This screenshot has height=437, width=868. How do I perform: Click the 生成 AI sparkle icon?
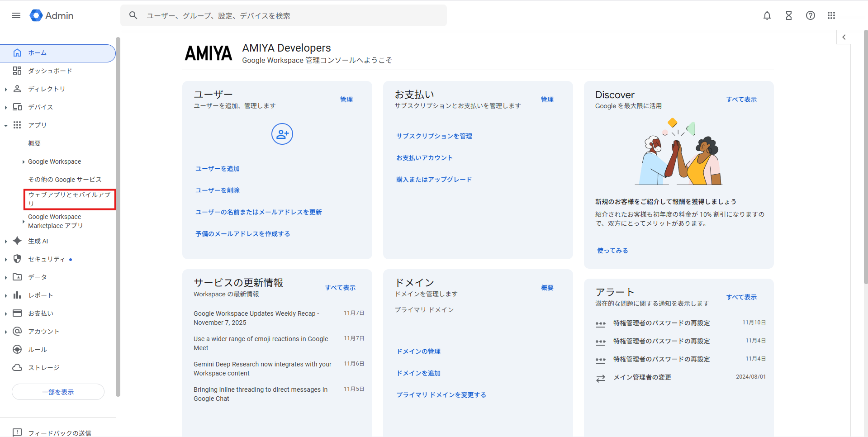[x=17, y=241]
